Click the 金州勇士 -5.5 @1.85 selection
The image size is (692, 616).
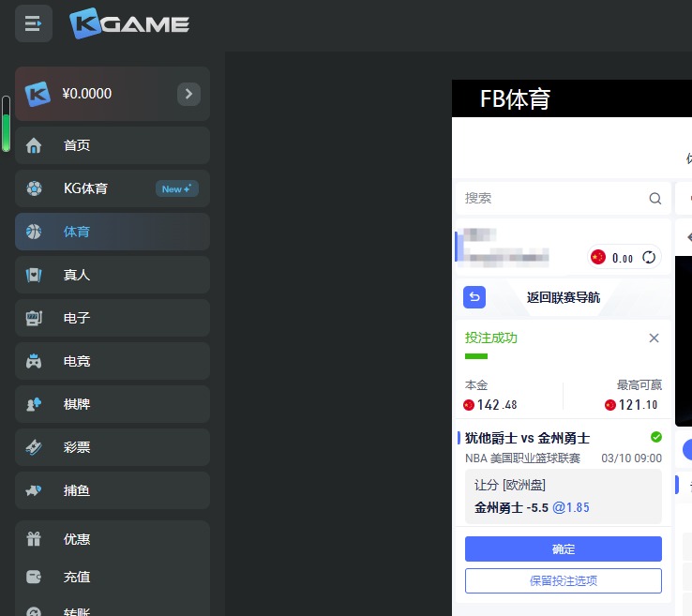pyautogui.click(x=532, y=507)
